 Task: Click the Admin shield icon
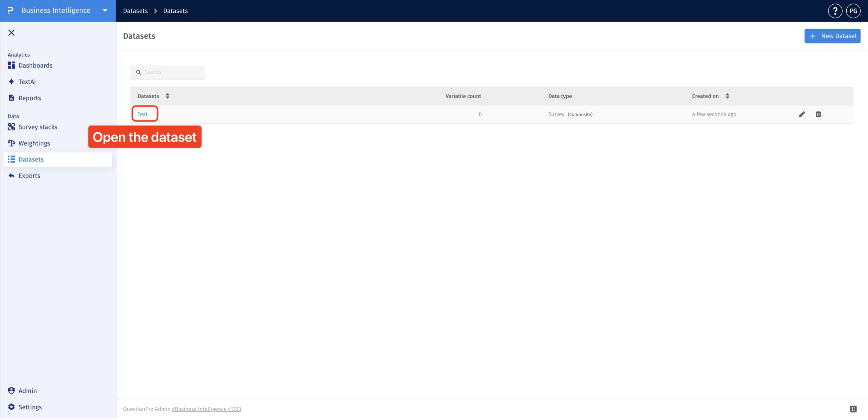tap(11, 390)
